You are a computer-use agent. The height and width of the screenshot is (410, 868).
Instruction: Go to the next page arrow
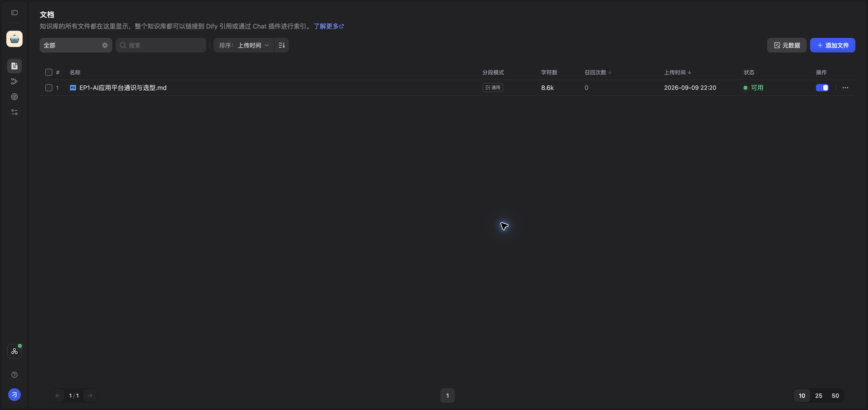(x=90, y=396)
